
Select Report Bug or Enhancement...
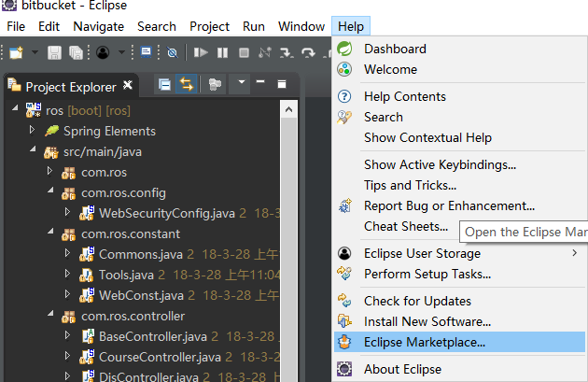[459, 206]
